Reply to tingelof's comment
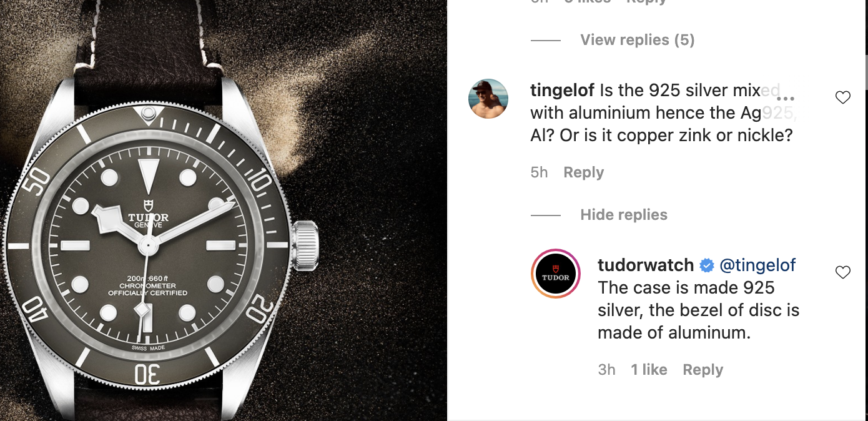868x421 pixels. coord(583,172)
